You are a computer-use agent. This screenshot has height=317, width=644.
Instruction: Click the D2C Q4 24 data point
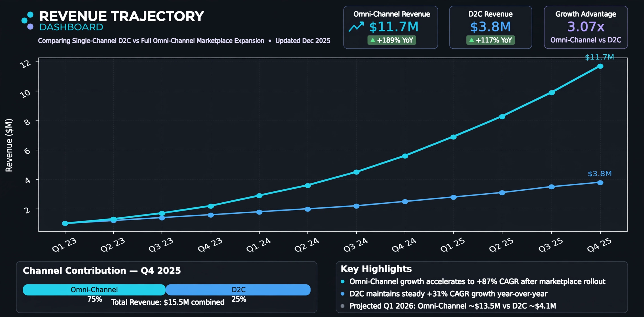pyautogui.click(x=405, y=202)
